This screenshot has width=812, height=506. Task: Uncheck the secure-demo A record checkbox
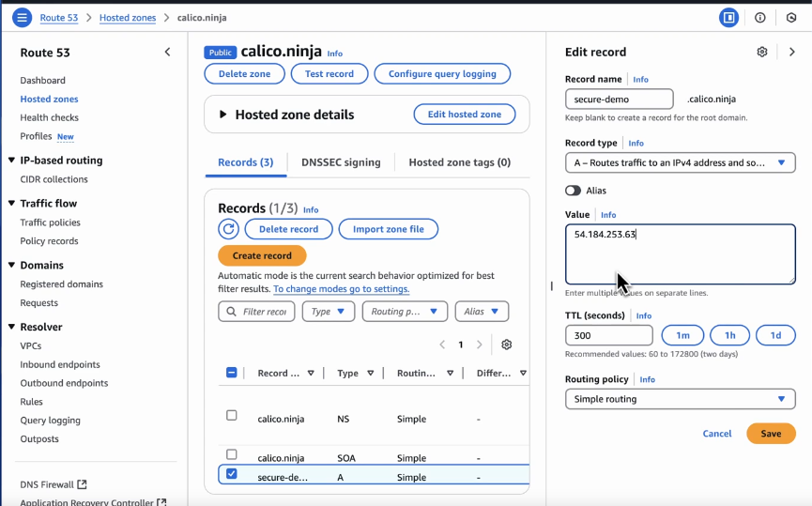[232, 474]
